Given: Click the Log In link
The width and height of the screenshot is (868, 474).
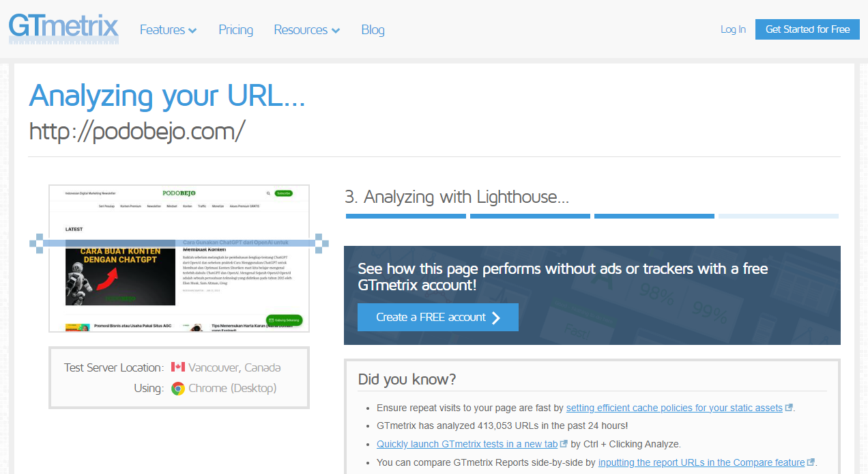Looking at the screenshot, I should point(733,29).
